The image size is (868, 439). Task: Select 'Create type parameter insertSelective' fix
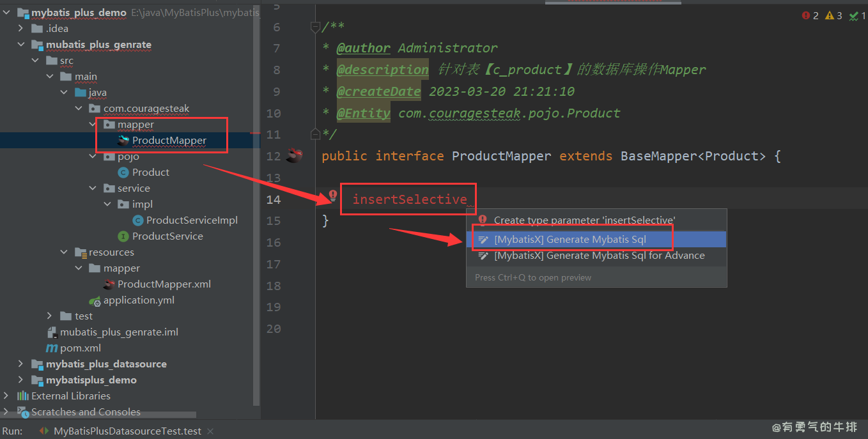584,220
